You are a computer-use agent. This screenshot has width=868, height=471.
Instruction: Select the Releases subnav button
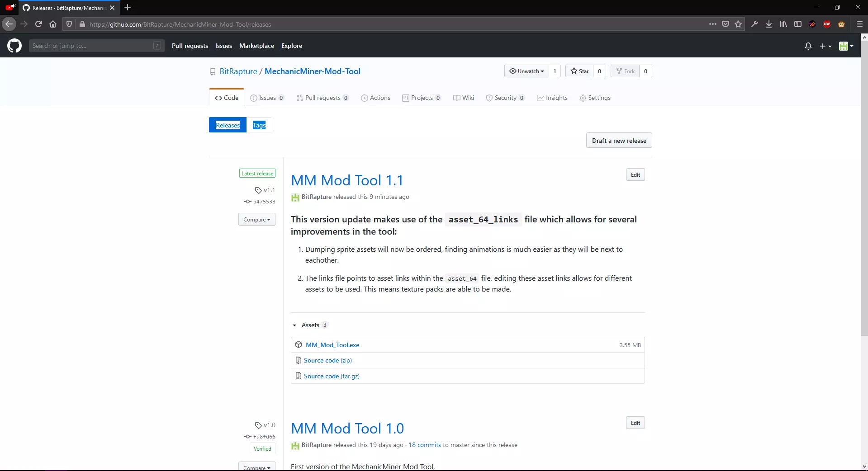click(228, 125)
